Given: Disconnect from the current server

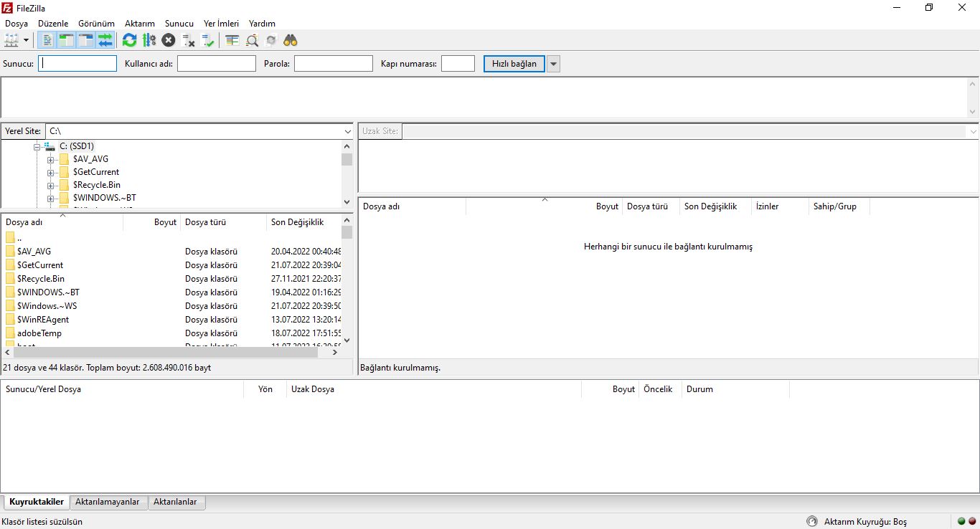Looking at the screenshot, I should coord(189,40).
